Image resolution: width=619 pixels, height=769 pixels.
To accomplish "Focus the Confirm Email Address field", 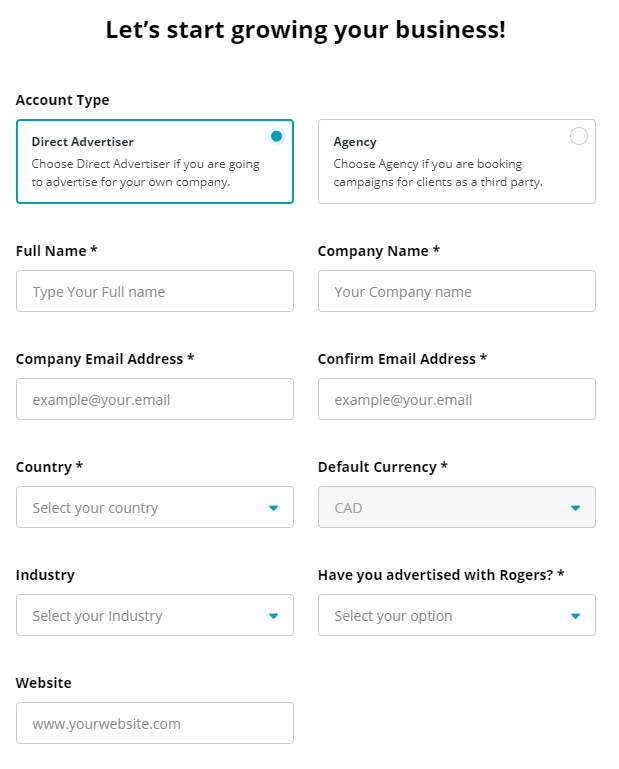I will (x=456, y=400).
